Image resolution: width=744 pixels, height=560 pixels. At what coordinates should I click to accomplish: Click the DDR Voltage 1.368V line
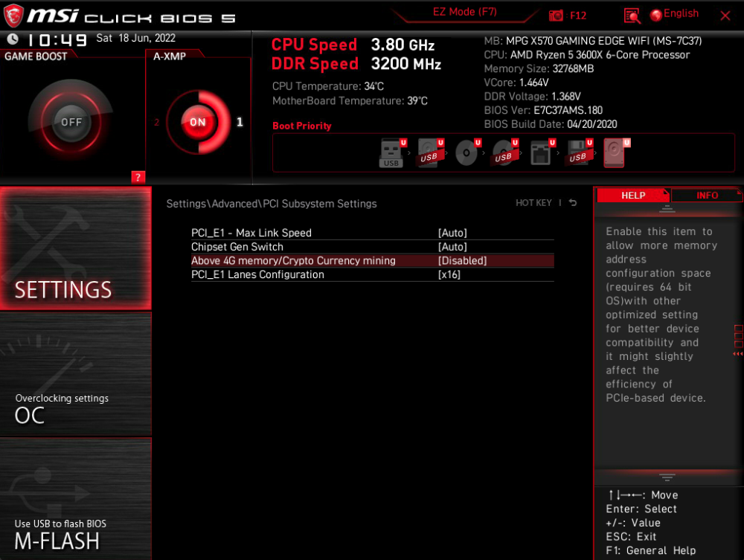pos(532,96)
